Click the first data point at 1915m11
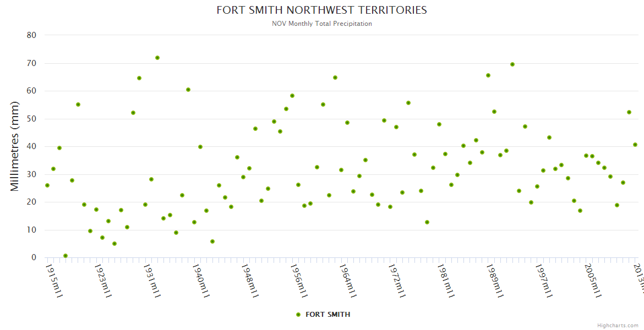The height and width of the screenshot is (330, 644). [47, 185]
